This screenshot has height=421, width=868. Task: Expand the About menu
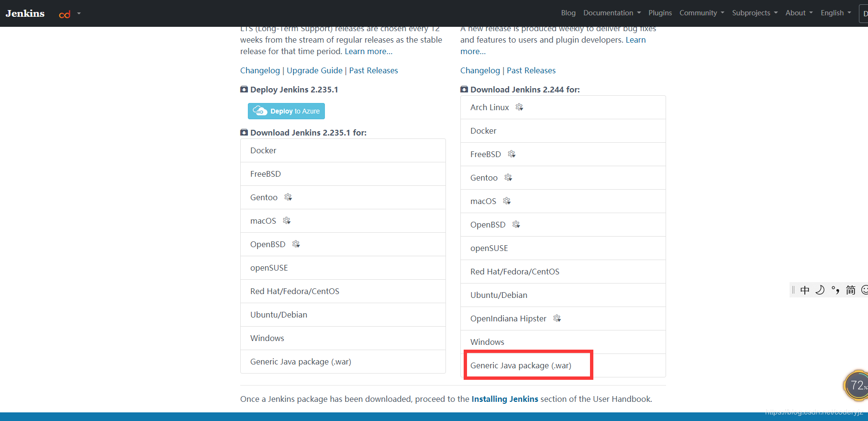tap(799, 13)
